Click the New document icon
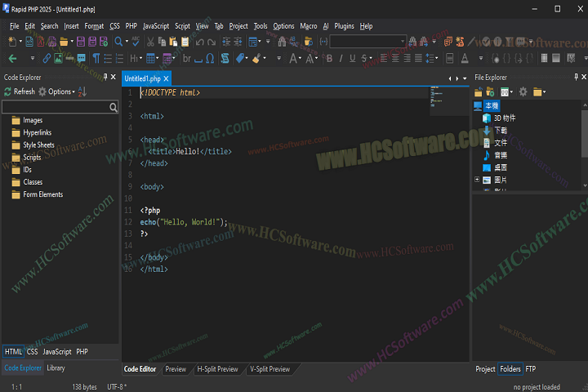 pos(12,42)
